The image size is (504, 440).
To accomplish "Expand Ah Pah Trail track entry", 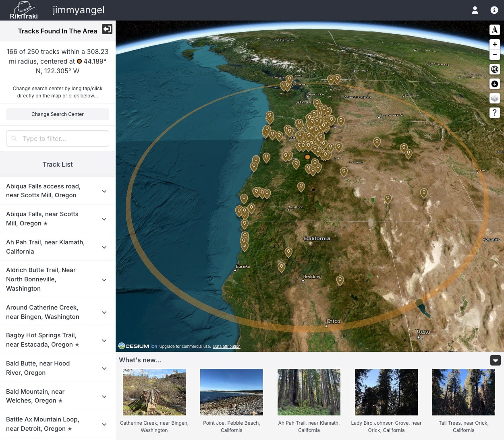I will pyautogui.click(x=104, y=247).
